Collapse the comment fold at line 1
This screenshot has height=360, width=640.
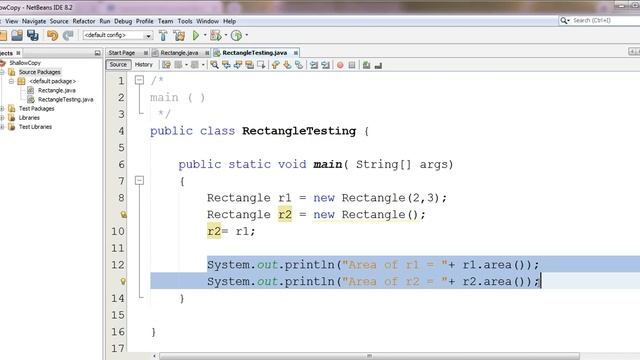(x=140, y=80)
